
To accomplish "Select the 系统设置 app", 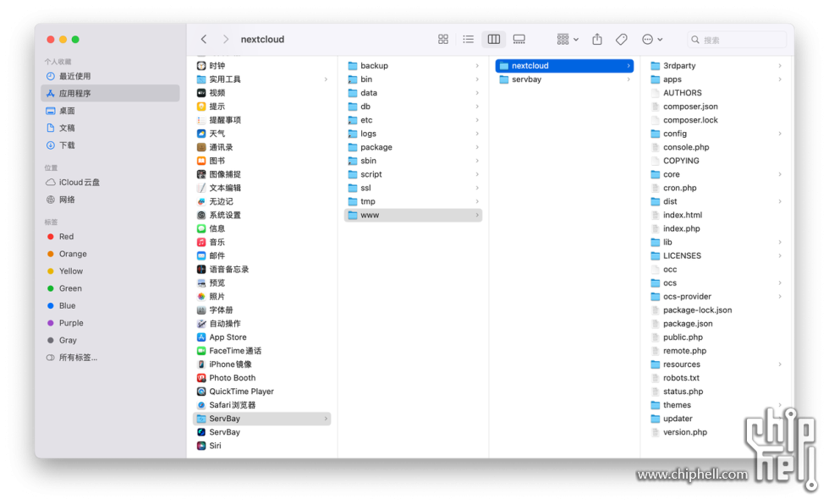I will click(x=261, y=215).
